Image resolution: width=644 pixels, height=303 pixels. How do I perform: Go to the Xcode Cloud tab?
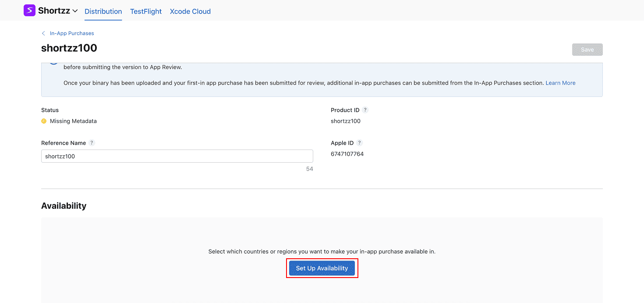(190, 11)
